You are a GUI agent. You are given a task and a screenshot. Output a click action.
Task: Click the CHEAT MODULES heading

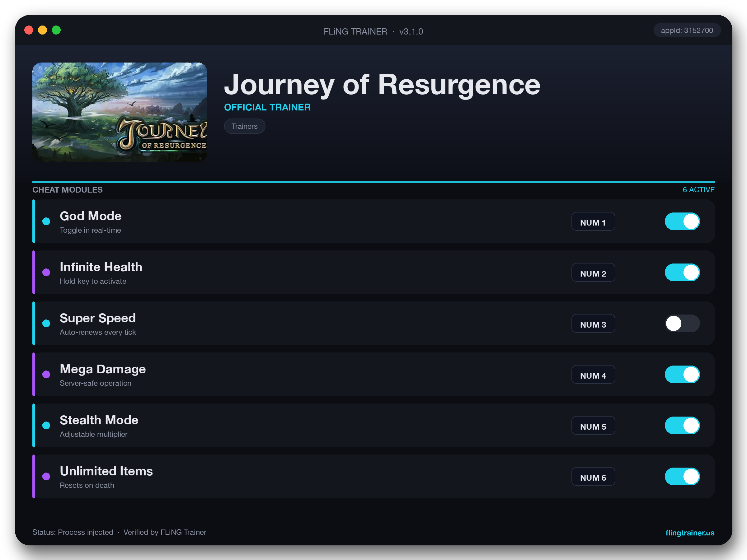tap(68, 190)
